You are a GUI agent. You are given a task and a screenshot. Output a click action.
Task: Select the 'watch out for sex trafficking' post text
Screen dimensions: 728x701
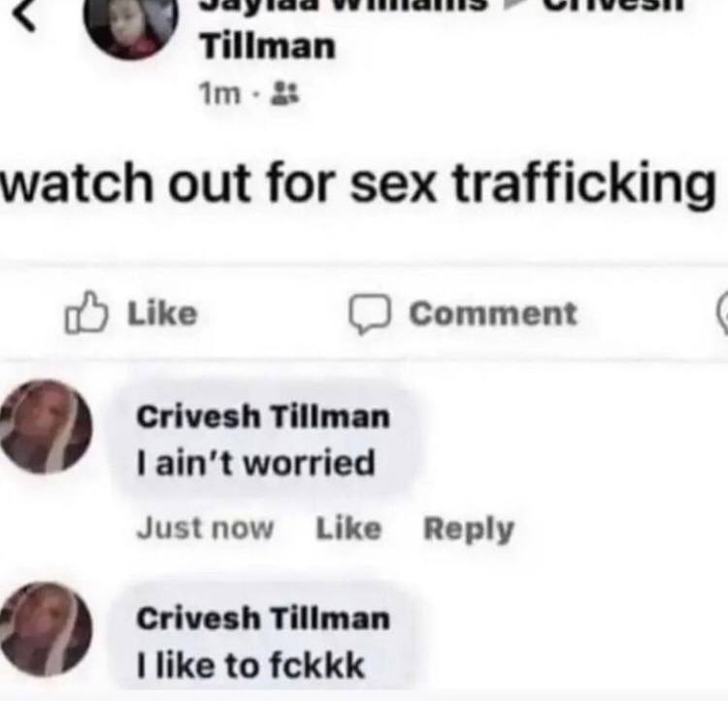(x=358, y=184)
